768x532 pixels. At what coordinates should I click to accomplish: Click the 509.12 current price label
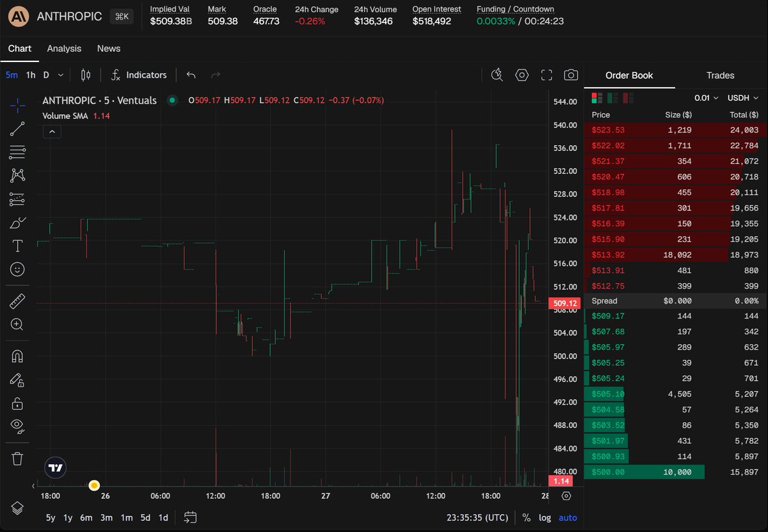pyautogui.click(x=564, y=303)
